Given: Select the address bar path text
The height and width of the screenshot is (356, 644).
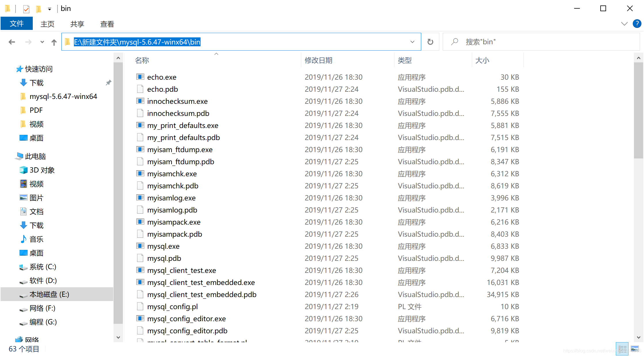Looking at the screenshot, I should [137, 42].
